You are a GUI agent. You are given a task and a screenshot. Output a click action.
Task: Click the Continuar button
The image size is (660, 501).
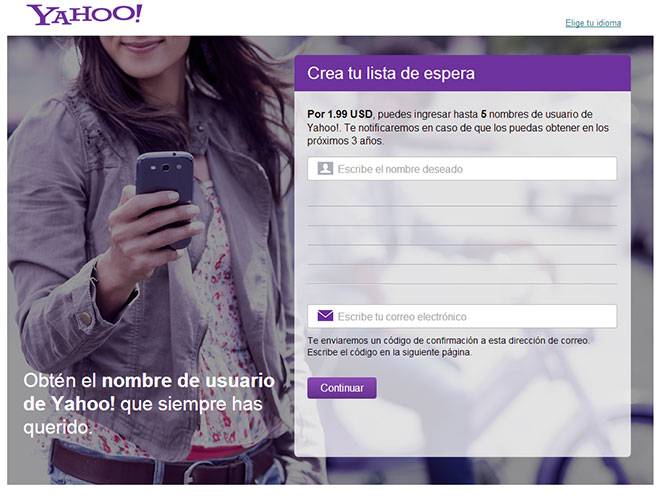point(342,388)
